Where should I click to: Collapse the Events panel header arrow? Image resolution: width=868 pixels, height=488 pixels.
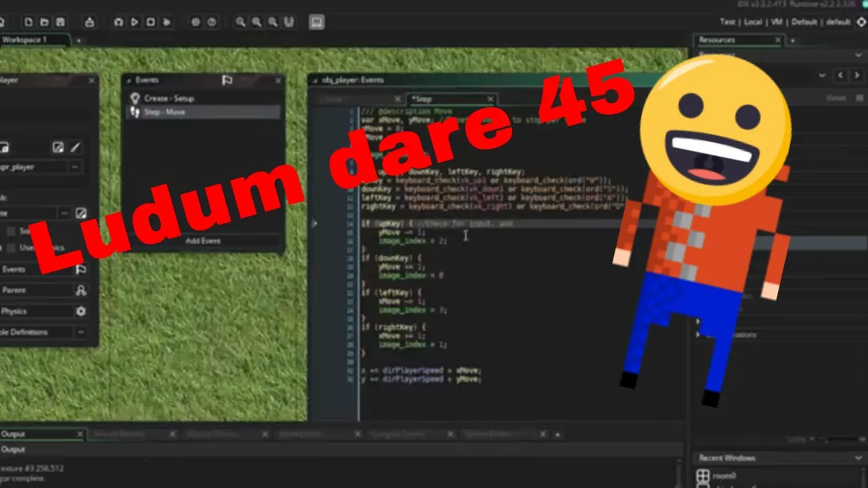click(x=129, y=80)
